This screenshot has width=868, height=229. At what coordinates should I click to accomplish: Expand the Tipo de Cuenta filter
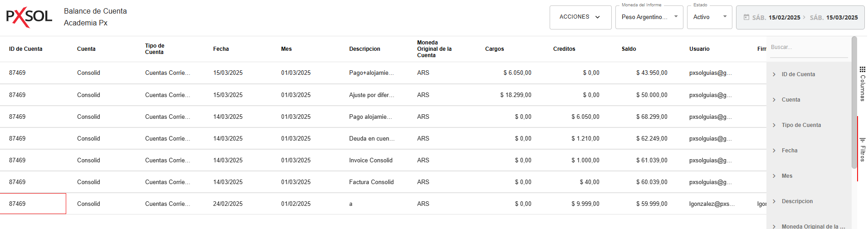pos(774,125)
